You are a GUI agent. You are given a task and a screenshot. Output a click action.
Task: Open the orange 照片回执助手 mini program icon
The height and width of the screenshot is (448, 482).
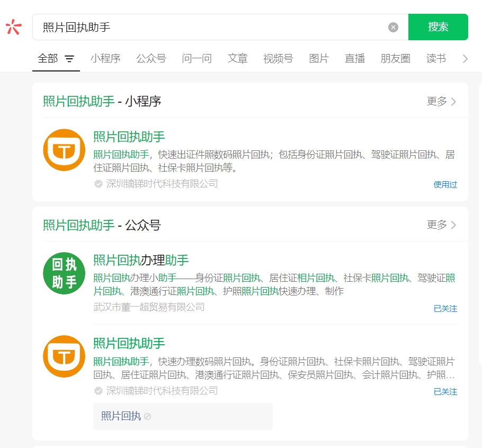click(x=64, y=150)
